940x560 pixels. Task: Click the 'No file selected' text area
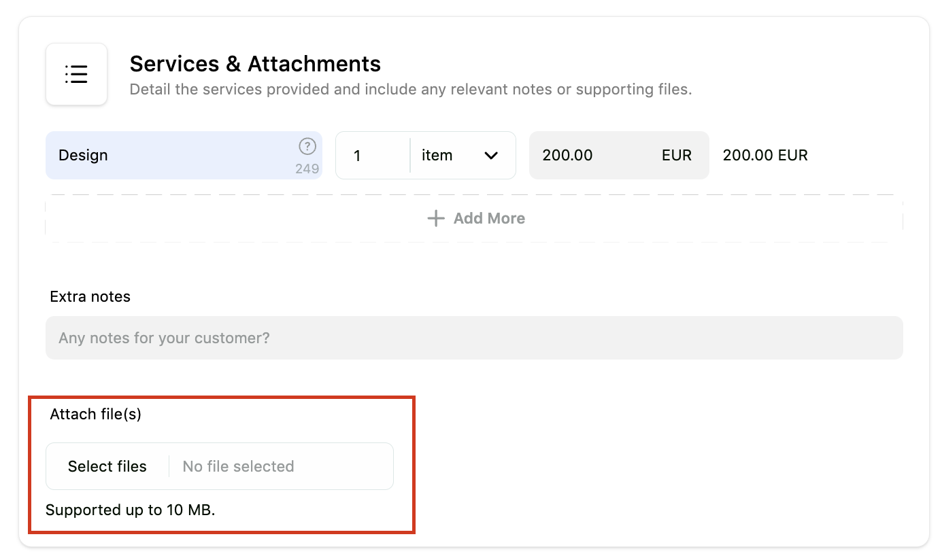tap(238, 466)
